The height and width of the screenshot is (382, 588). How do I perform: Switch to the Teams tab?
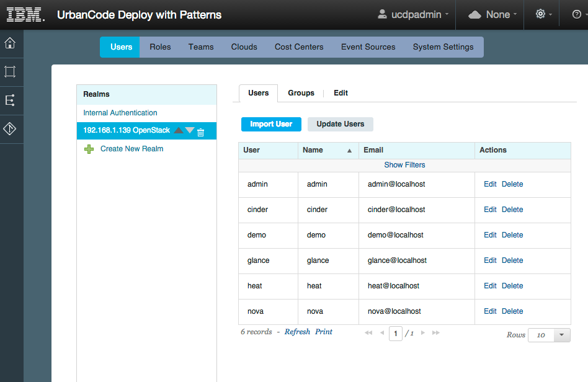point(201,47)
